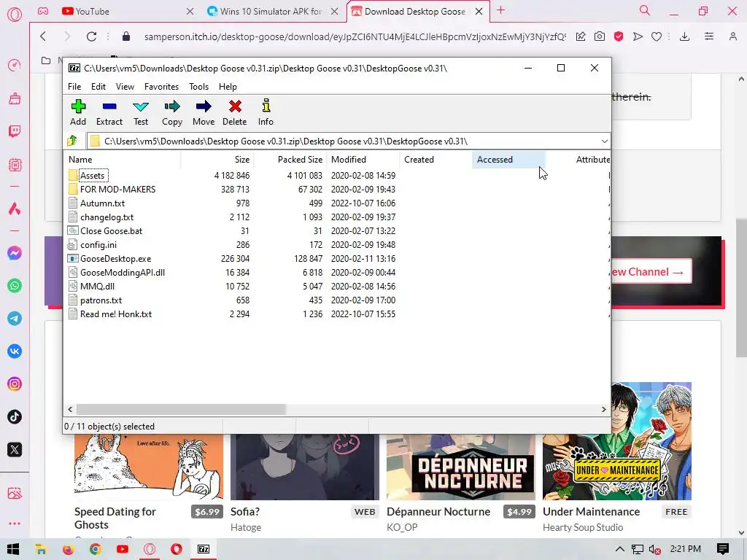Open the Edit menu
This screenshot has width=747, height=560.
[x=98, y=87]
